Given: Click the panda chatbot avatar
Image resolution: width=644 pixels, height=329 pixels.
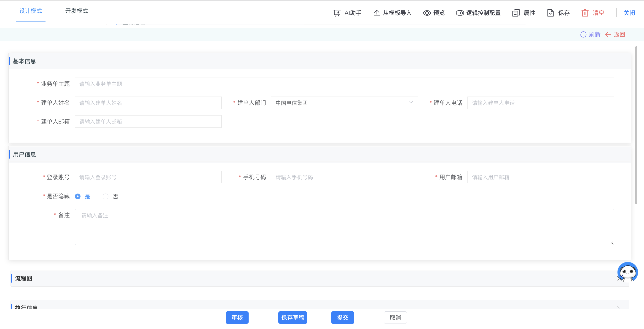Looking at the screenshot, I should (627, 272).
